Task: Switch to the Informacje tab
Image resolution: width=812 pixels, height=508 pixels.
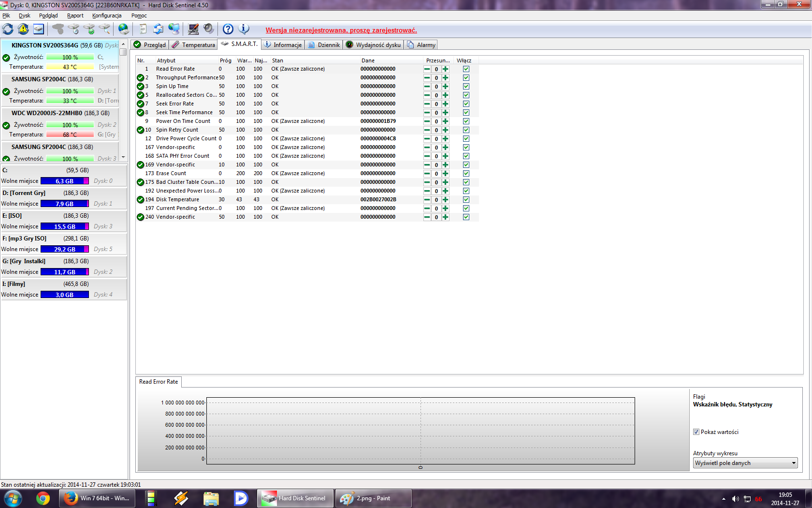Action: click(x=283, y=45)
